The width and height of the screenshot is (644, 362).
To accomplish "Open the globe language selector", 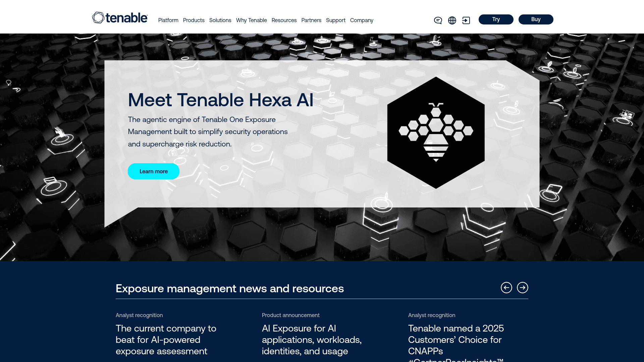I will pos(452,20).
